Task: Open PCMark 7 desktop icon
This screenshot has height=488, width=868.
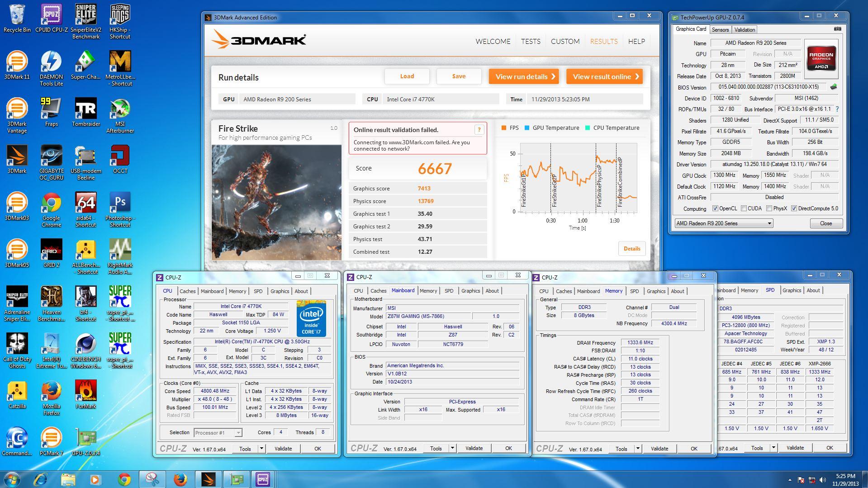Action: (51, 441)
